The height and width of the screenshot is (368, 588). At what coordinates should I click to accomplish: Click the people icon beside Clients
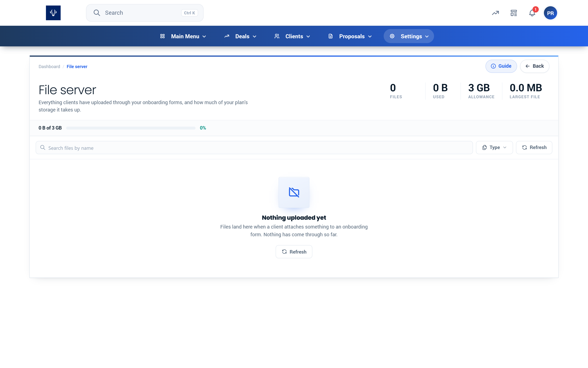tap(277, 36)
